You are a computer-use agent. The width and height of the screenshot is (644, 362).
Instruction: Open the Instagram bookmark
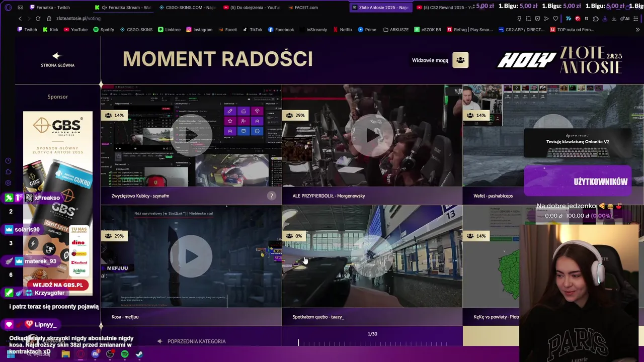199,30
